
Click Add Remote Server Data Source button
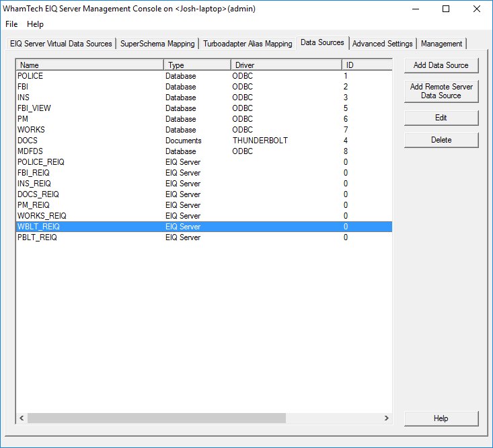pos(441,91)
